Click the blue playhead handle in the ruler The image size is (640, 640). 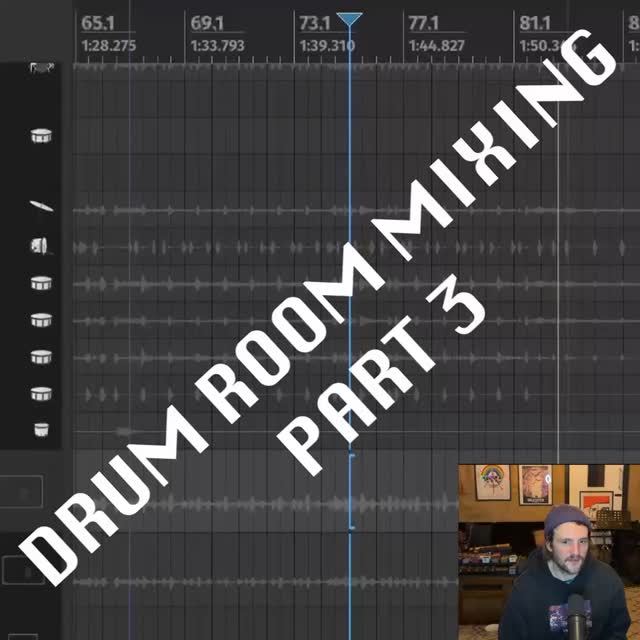349,20
